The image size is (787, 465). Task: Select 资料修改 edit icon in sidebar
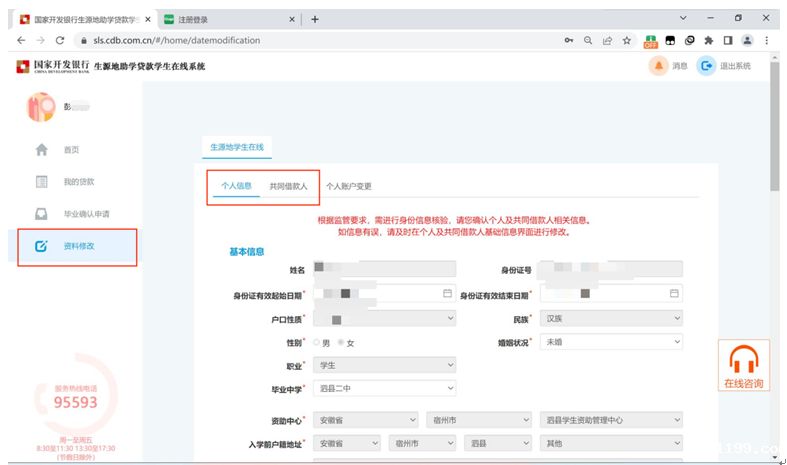point(42,246)
